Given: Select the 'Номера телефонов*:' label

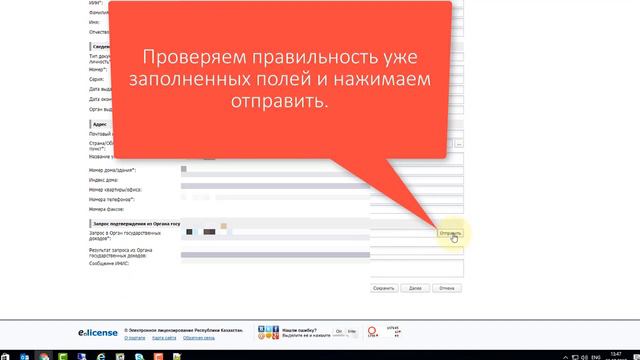Looking at the screenshot, I should click(x=111, y=200).
